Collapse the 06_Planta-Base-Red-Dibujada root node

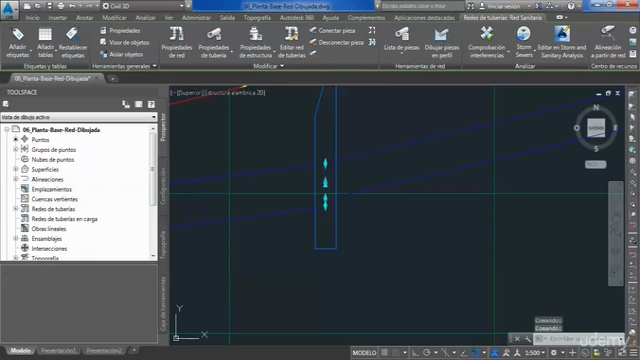coord(7,130)
